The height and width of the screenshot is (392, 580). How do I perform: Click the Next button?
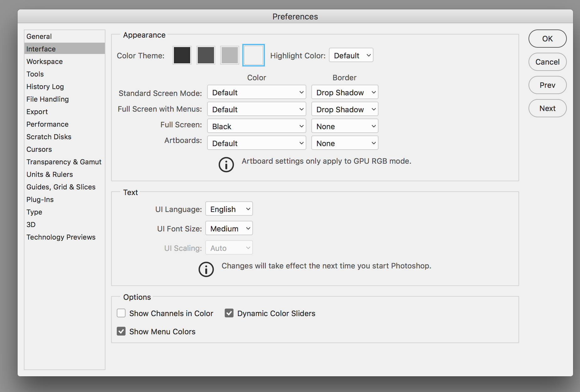coord(547,108)
